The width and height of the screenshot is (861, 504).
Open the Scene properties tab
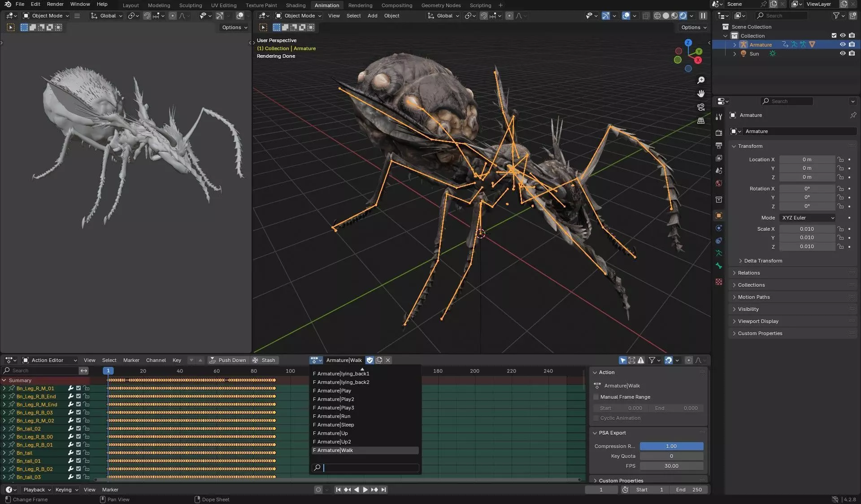point(719,171)
